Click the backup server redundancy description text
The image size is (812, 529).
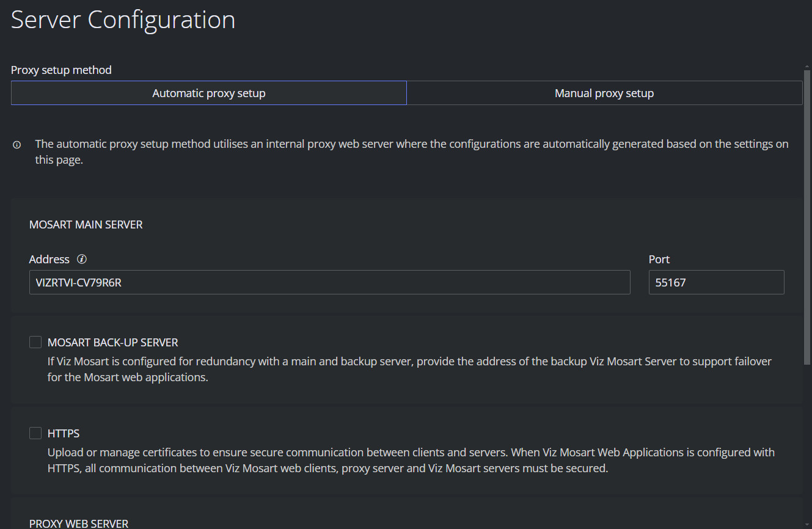click(409, 369)
